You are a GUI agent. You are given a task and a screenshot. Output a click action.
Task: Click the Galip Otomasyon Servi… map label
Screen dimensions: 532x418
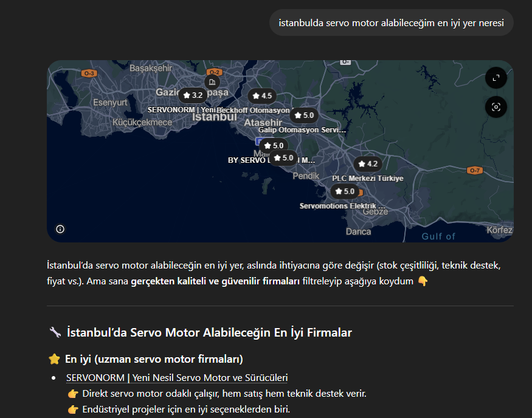click(x=302, y=130)
